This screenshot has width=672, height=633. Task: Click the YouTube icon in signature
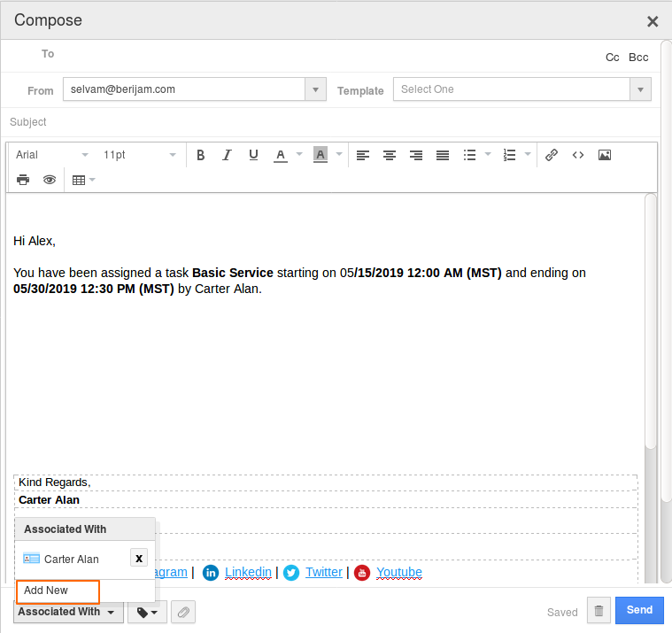pos(362,573)
